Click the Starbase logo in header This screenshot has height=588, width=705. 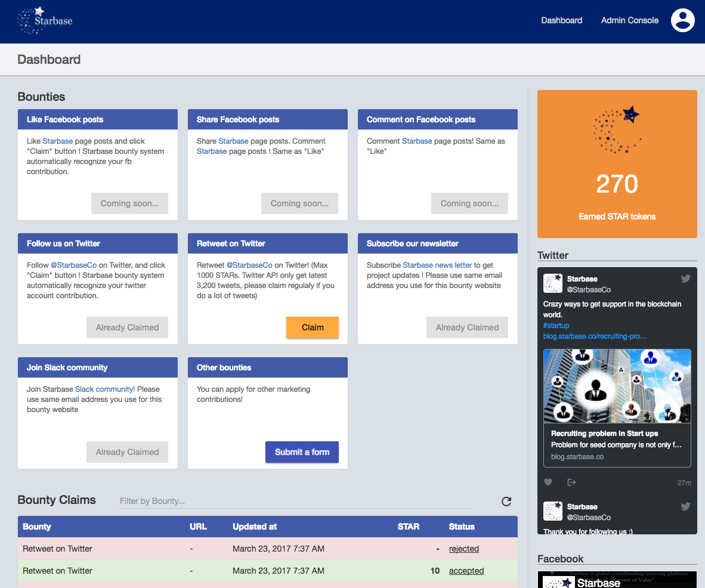[45, 21]
